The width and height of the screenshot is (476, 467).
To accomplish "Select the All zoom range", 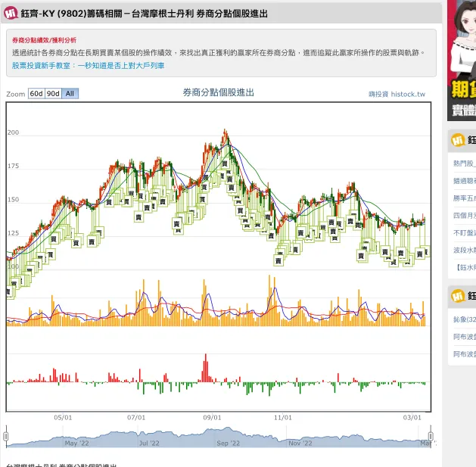I will (x=70, y=94).
